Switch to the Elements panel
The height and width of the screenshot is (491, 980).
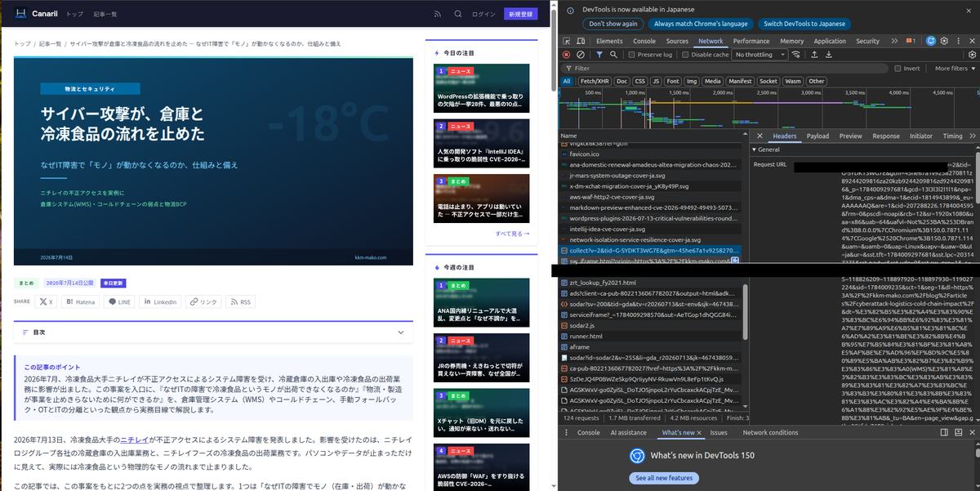click(x=609, y=41)
